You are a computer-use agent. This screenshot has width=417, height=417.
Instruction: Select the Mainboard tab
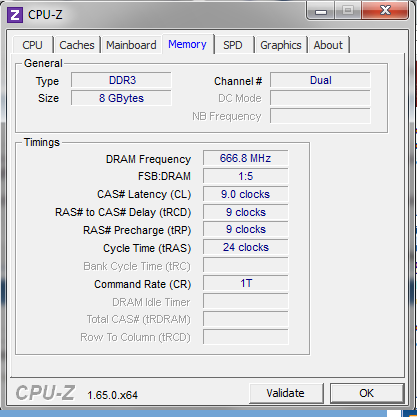tap(131, 45)
